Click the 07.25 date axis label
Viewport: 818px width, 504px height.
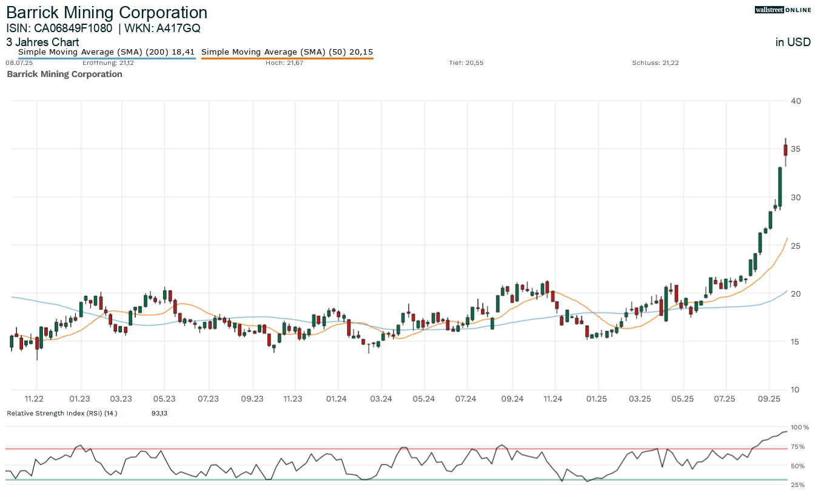(x=725, y=398)
